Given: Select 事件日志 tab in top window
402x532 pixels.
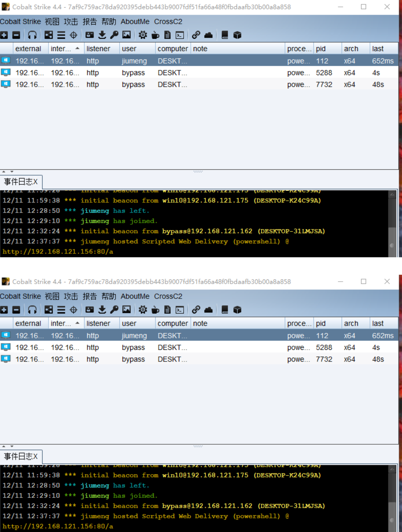Looking at the screenshot, I should 21,182.
